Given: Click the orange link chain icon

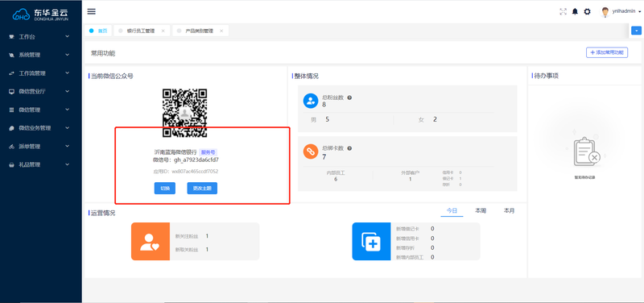Looking at the screenshot, I should [x=311, y=151].
